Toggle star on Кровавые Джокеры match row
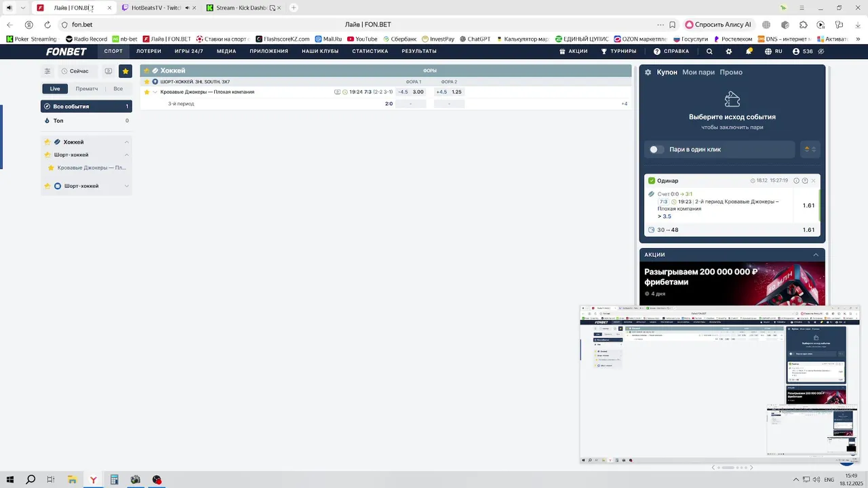Screen dimensions: 868x488 pyautogui.click(x=146, y=92)
